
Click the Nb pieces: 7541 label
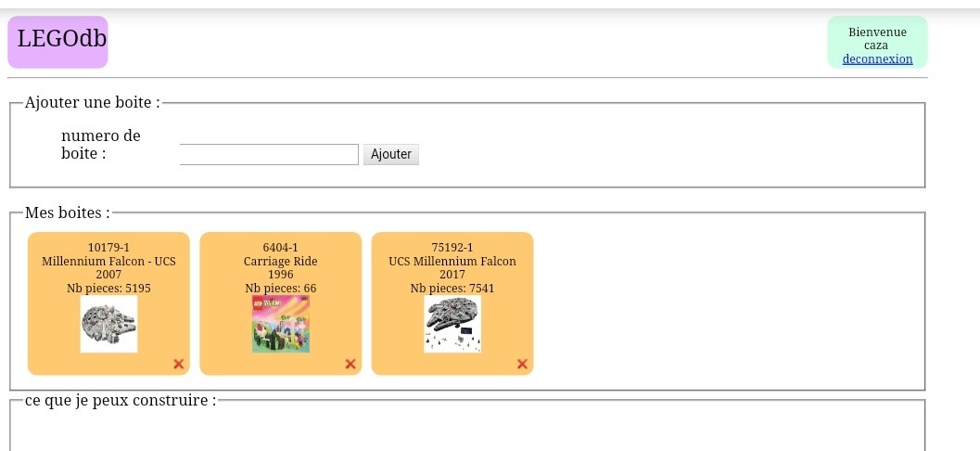tap(452, 289)
